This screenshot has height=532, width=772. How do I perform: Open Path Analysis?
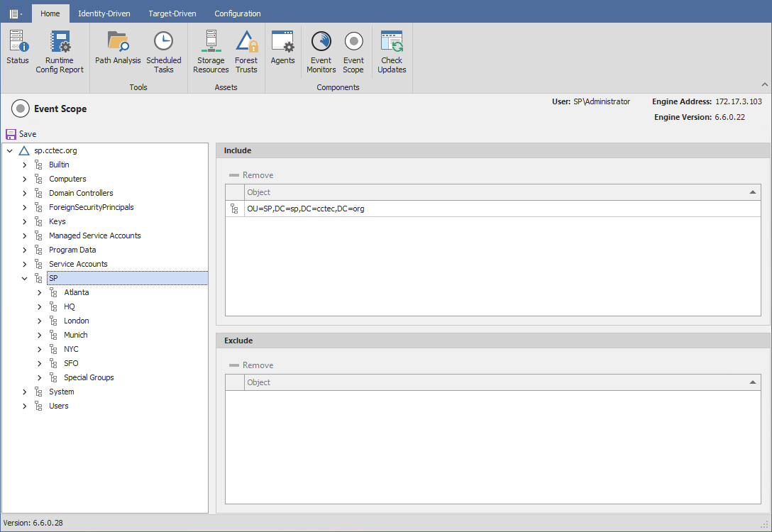tap(117, 50)
